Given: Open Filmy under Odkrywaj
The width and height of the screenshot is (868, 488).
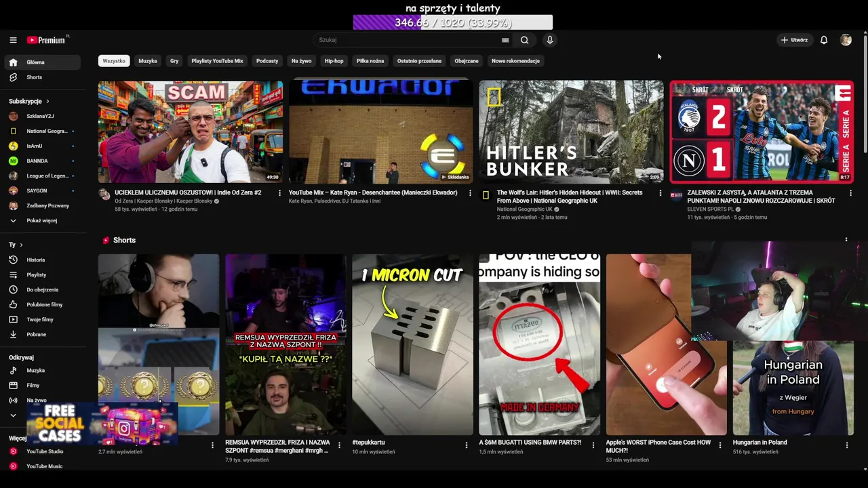Looking at the screenshot, I should (42, 386).
